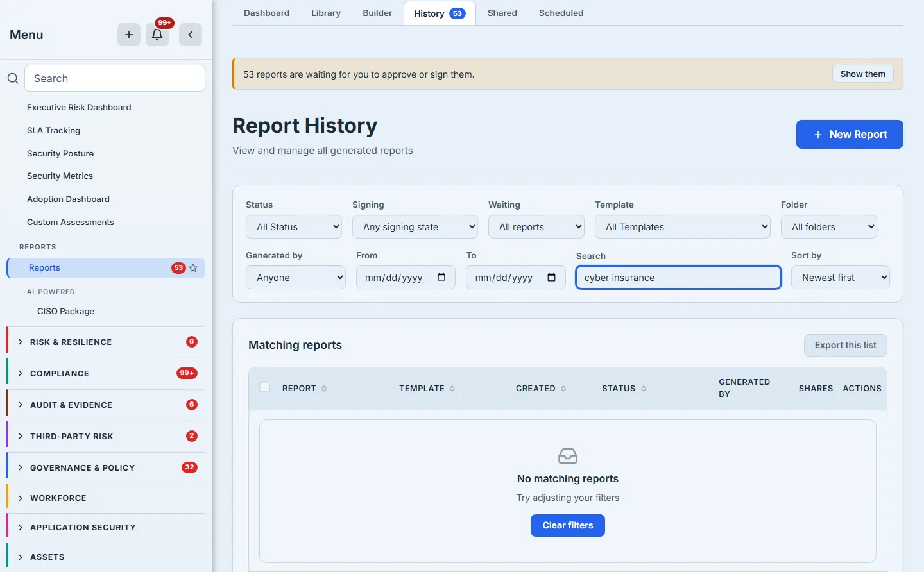Focus the sidebar Search field
924x572 pixels.
(x=115, y=78)
